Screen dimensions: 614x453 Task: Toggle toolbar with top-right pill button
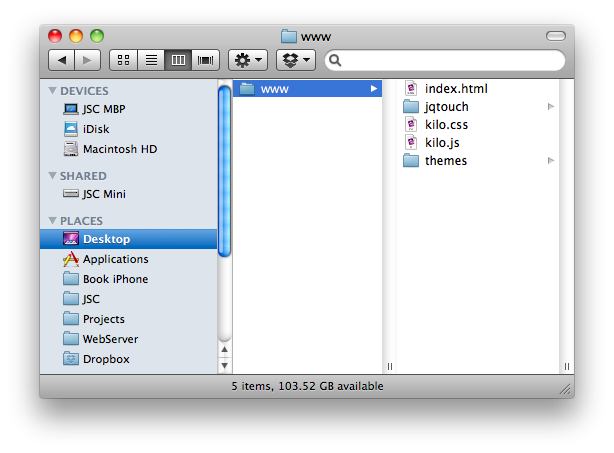point(555,36)
